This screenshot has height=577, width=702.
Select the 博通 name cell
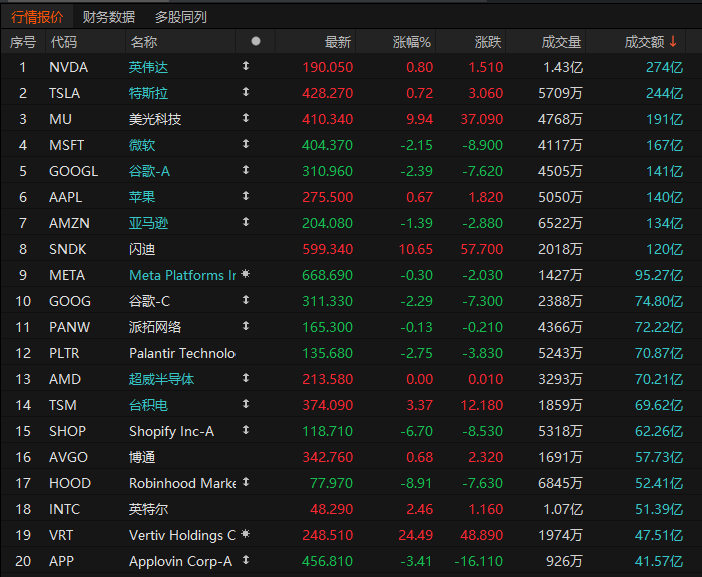point(142,457)
